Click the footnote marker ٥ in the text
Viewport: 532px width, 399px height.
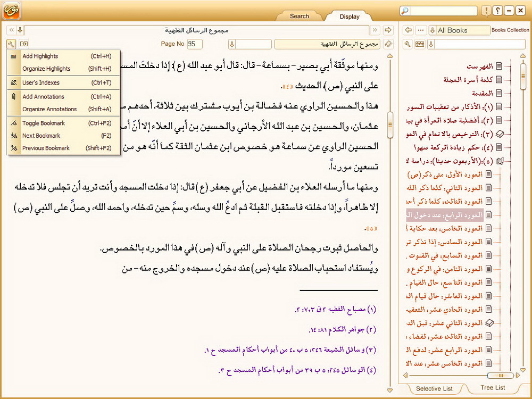(372, 229)
